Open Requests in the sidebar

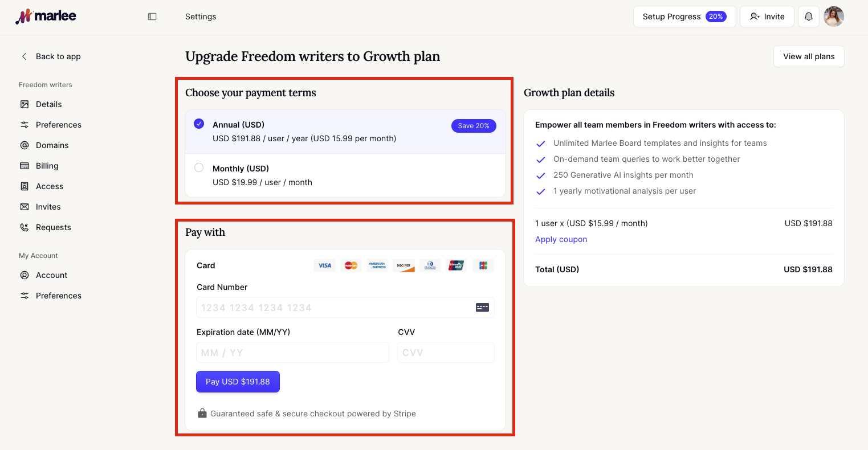(x=53, y=227)
